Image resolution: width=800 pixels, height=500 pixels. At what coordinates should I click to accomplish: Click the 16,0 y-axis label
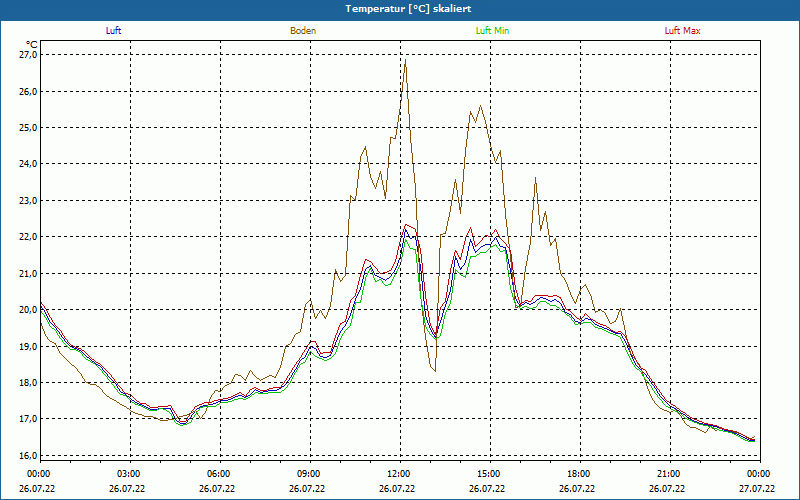click(x=29, y=456)
